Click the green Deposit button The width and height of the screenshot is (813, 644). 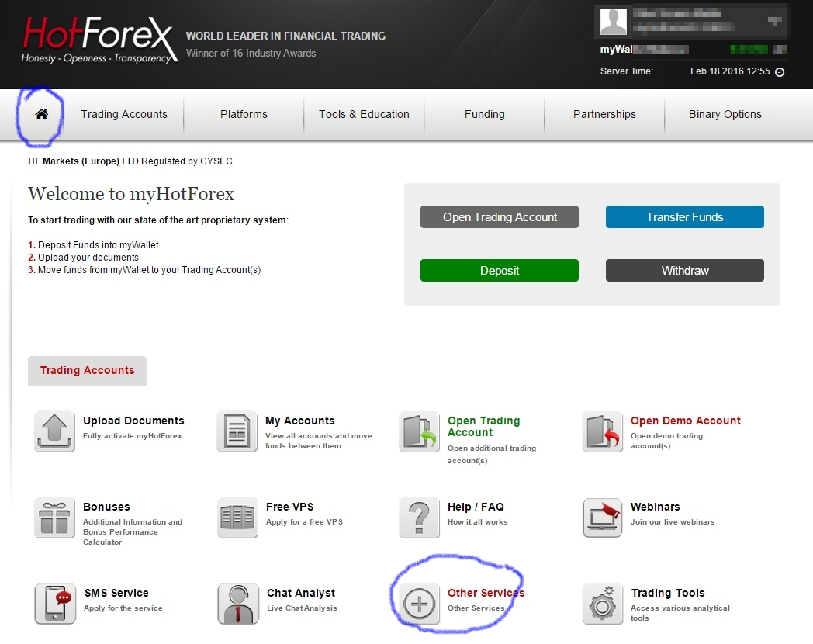pyautogui.click(x=500, y=271)
